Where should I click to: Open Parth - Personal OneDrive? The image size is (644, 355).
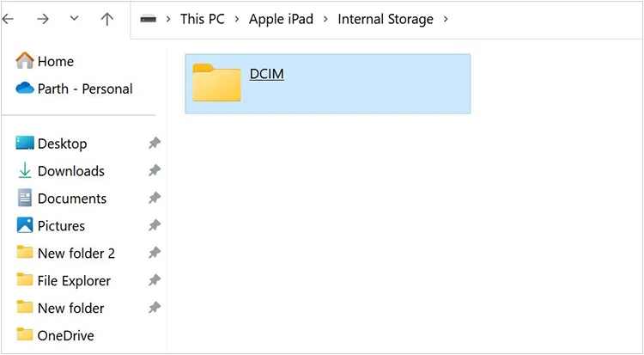[84, 89]
